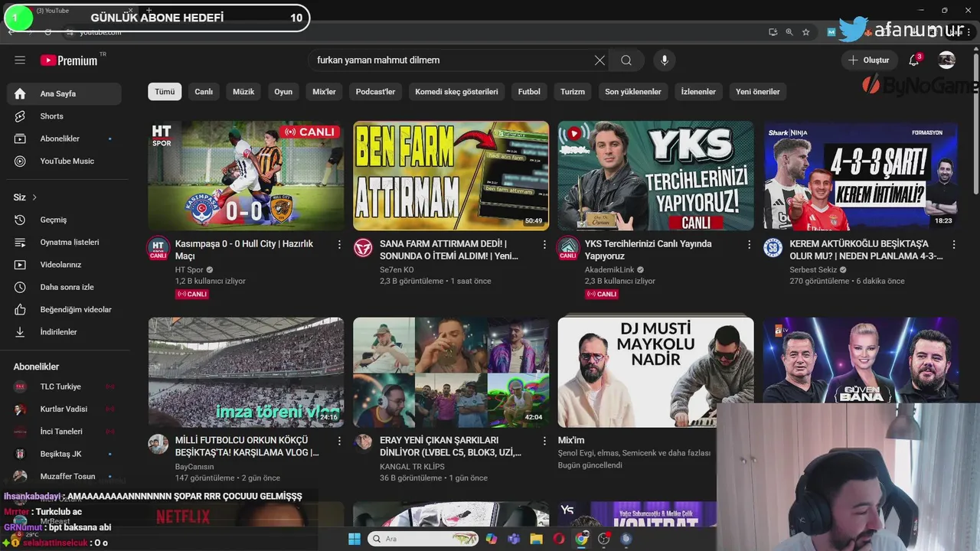Screen dimensions: 980x551
Task: Open BayCanısın channel name link
Action: pyautogui.click(x=194, y=467)
